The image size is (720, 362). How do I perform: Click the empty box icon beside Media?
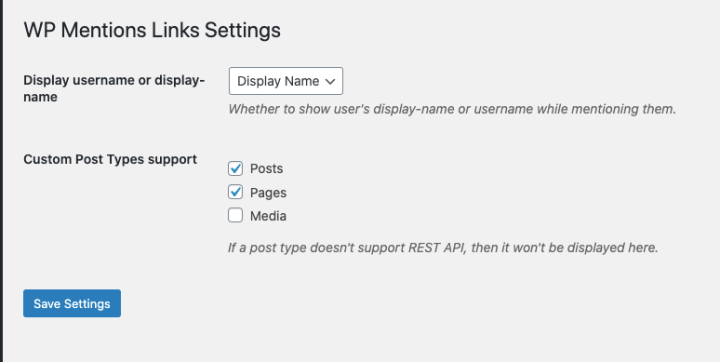pos(235,215)
